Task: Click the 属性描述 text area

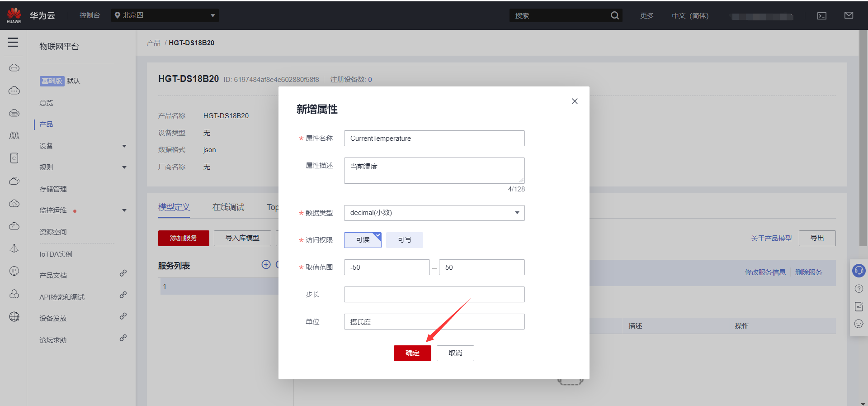Action: click(434, 171)
